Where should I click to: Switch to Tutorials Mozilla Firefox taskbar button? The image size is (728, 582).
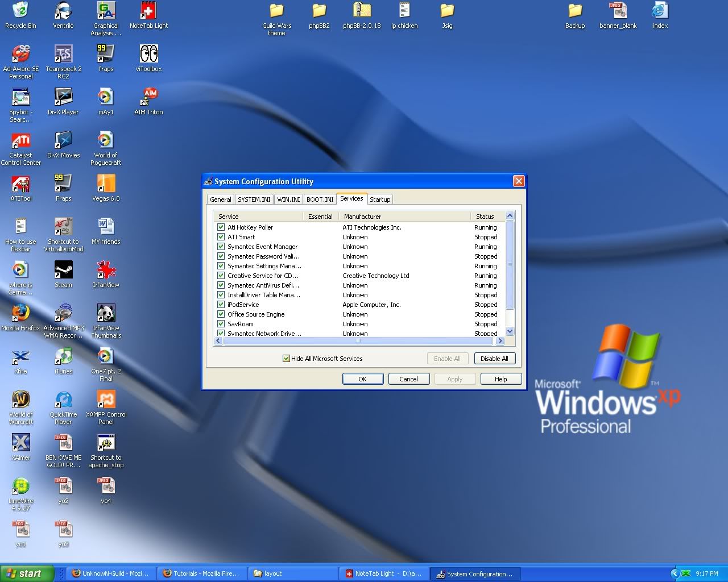pos(202,574)
